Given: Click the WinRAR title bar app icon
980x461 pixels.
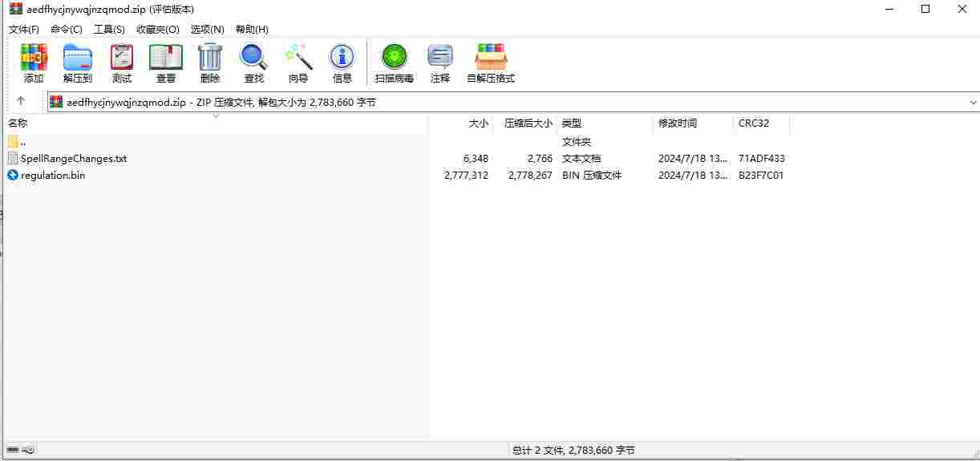Looking at the screenshot, I should (x=15, y=10).
